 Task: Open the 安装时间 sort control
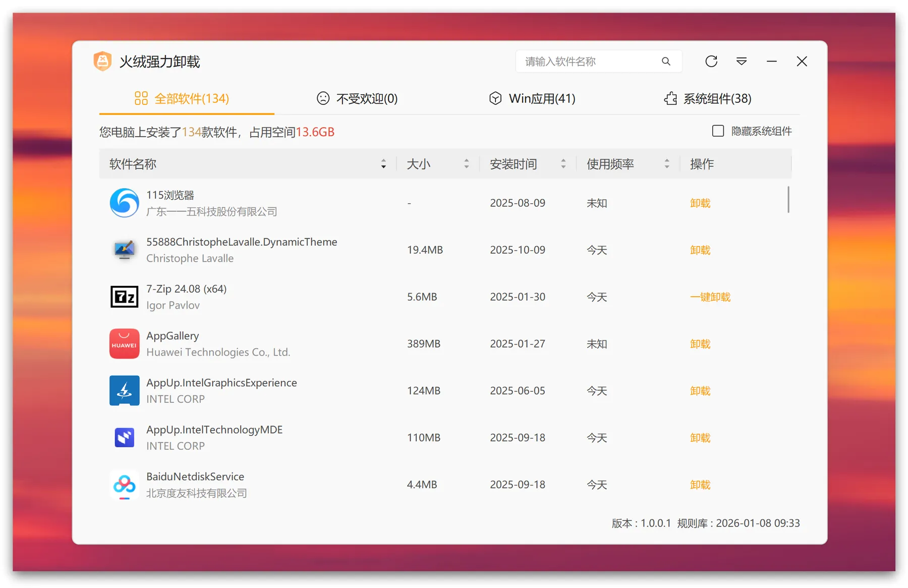[x=563, y=163]
